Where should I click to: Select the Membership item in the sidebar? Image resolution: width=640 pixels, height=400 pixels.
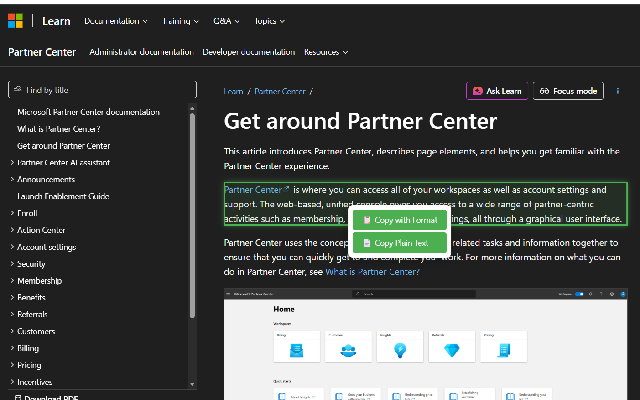click(x=40, y=281)
